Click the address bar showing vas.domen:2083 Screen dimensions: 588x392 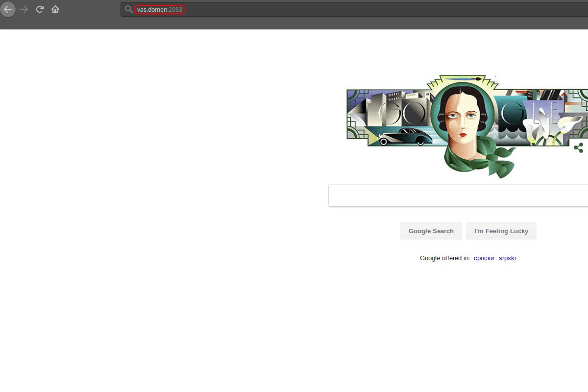[354, 9]
